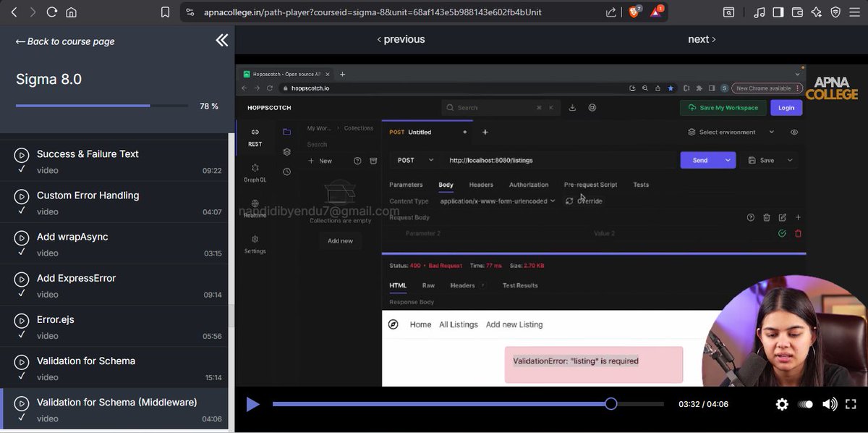Play icon for Custom Error Handling
The width and height of the screenshot is (868, 433).
click(22, 196)
